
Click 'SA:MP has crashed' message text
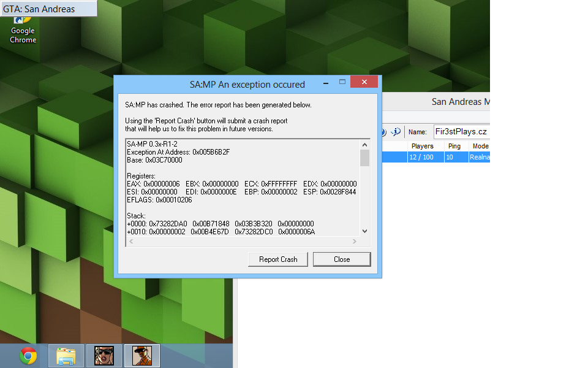tap(218, 105)
